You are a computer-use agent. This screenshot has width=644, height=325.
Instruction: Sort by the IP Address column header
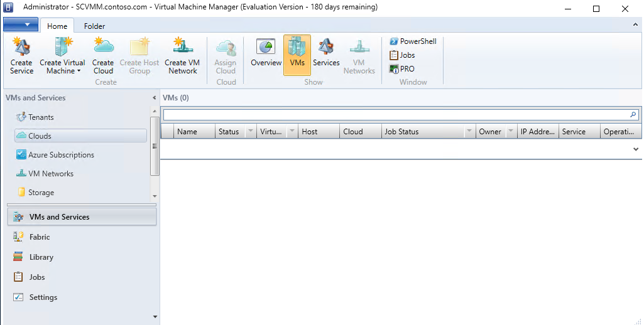[x=538, y=132]
